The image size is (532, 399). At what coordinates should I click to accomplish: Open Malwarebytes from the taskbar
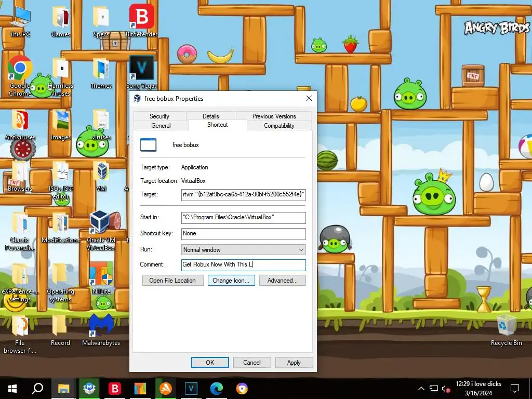point(89,388)
